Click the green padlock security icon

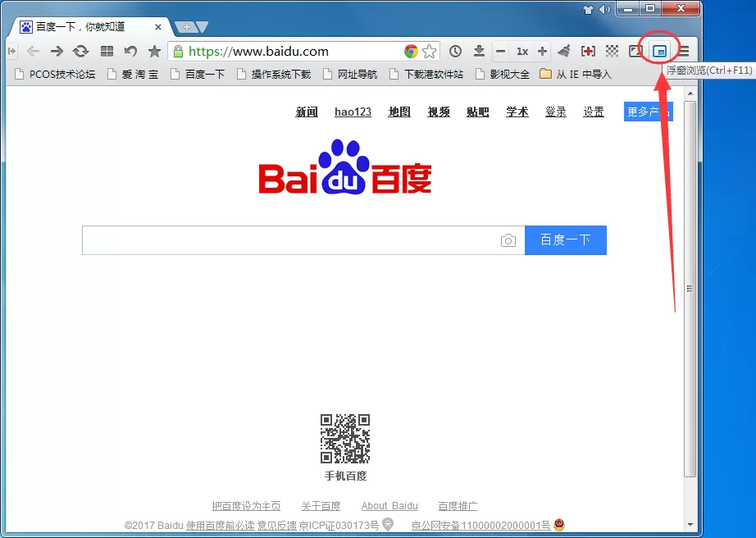point(179,51)
